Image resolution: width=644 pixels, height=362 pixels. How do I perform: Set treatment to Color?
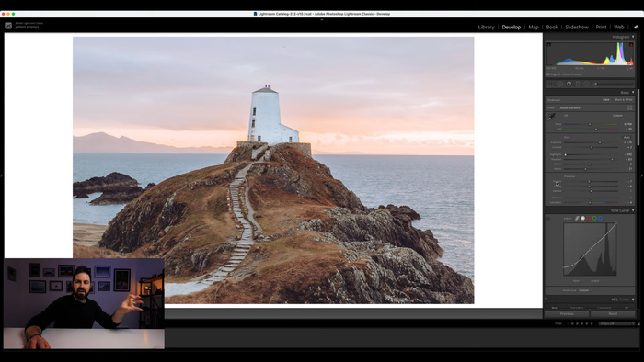click(605, 99)
